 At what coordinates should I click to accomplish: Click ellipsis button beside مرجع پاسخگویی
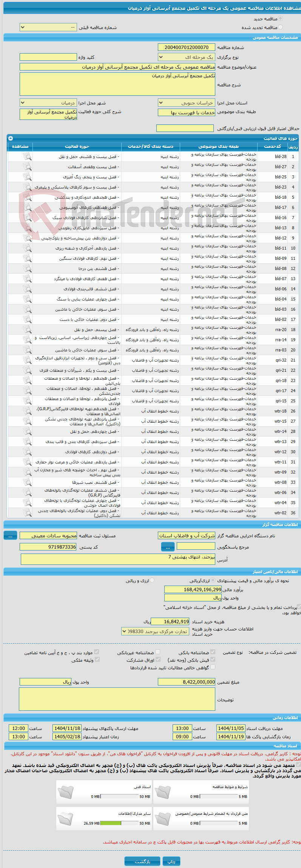click(x=168, y=547)
